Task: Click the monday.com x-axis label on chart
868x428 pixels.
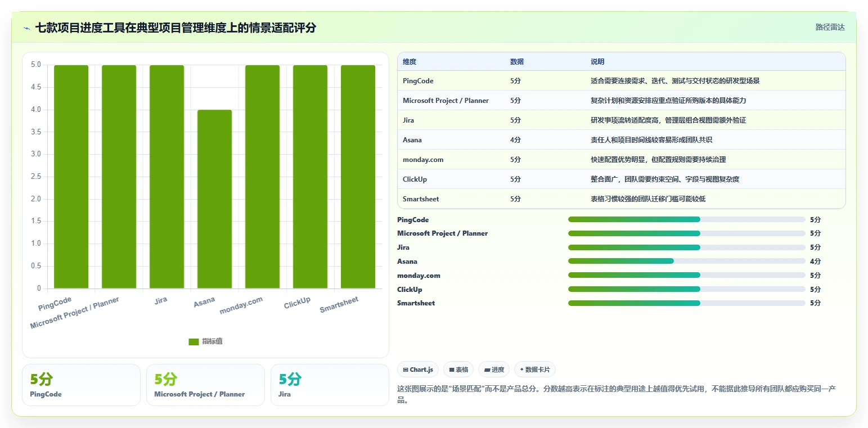Action: 241,305
